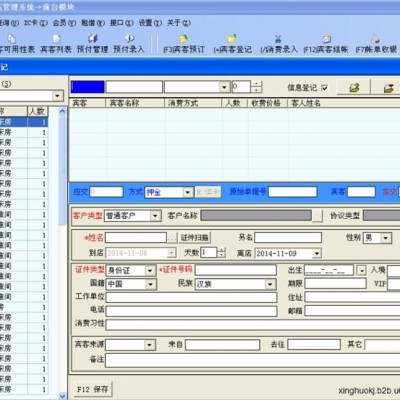Click the 收费价格 column header
400x400 pixels.
click(x=268, y=103)
